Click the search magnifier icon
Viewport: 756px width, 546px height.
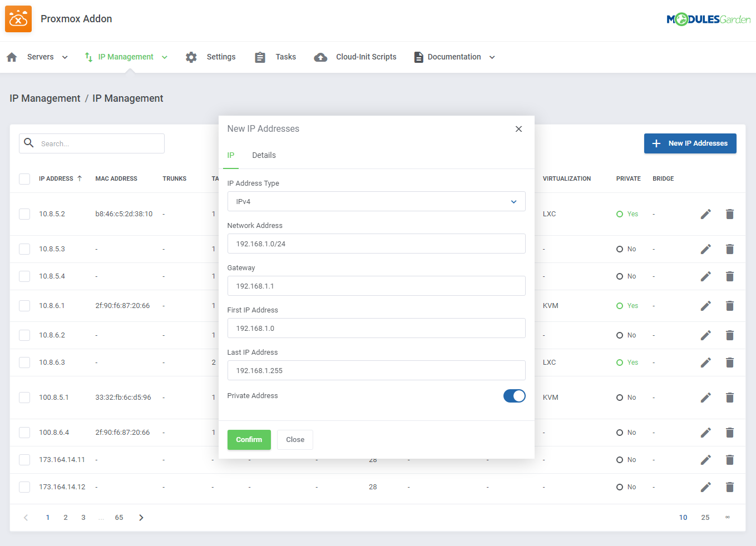point(29,143)
